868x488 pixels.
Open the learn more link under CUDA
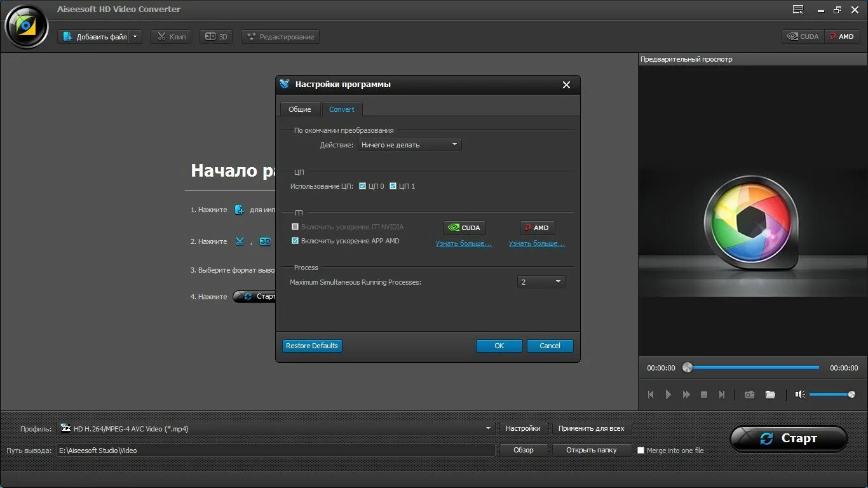click(x=464, y=243)
